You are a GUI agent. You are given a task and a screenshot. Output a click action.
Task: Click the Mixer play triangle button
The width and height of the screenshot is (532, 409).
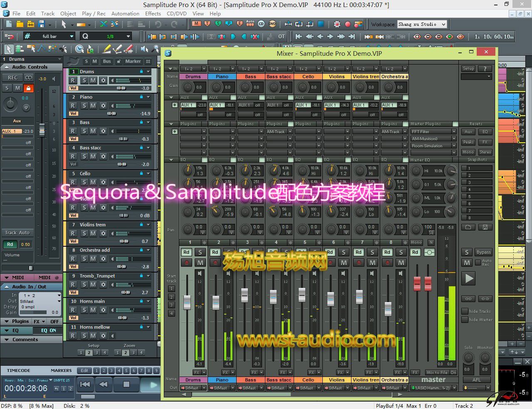tap(469, 278)
